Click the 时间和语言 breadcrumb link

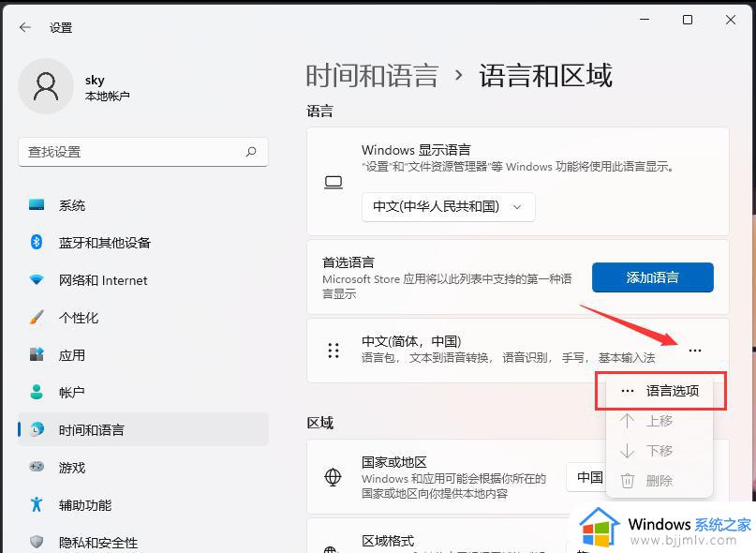(372, 76)
